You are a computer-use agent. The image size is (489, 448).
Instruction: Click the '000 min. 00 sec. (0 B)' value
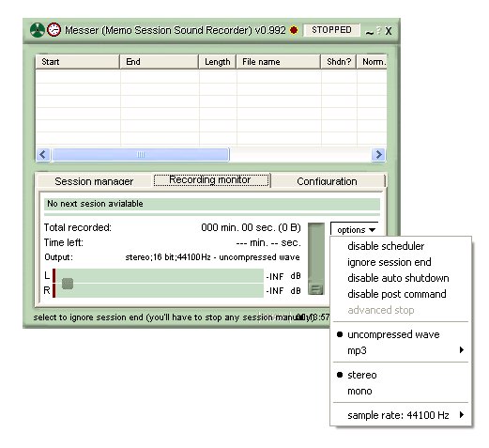tap(251, 227)
